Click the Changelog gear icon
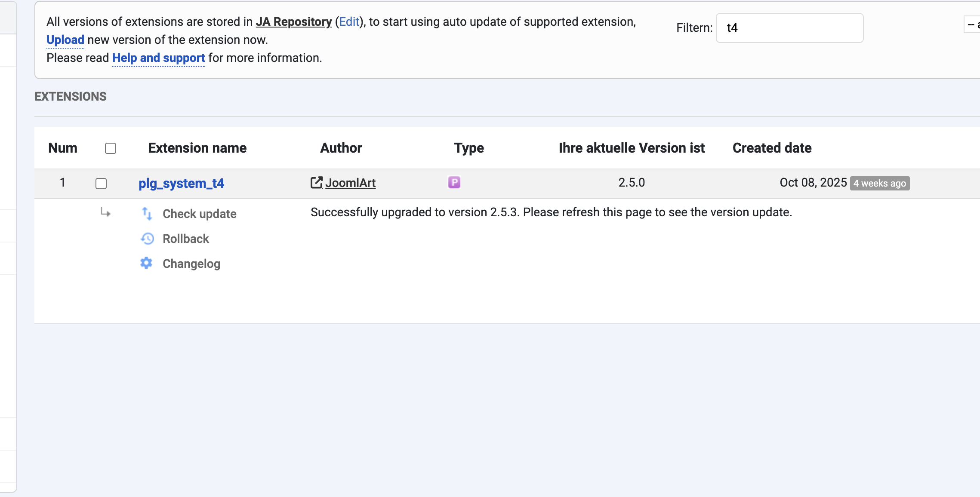The width and height of the screenshot is (980, 497). 146,263
